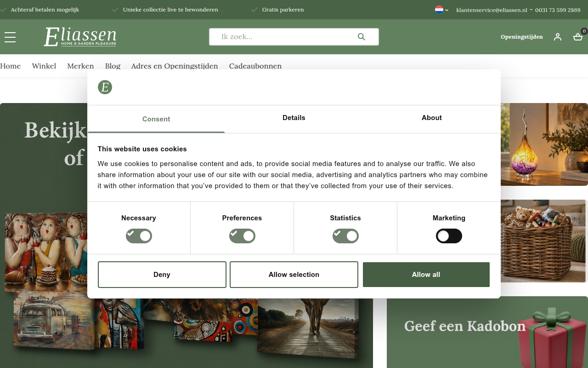The height and width of the screenshot is (368, 588).
Task: Click the Allow selection button
Action: tap(294, 275)
